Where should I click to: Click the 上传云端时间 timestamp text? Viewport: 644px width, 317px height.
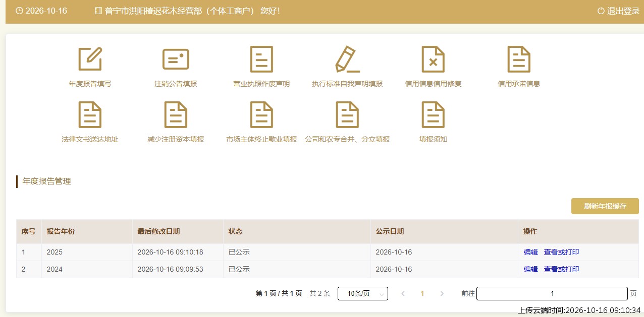click(x=579, y=310)
